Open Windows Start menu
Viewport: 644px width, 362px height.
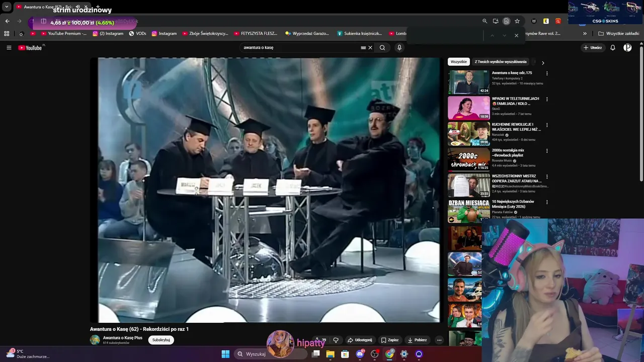point(225,354)
